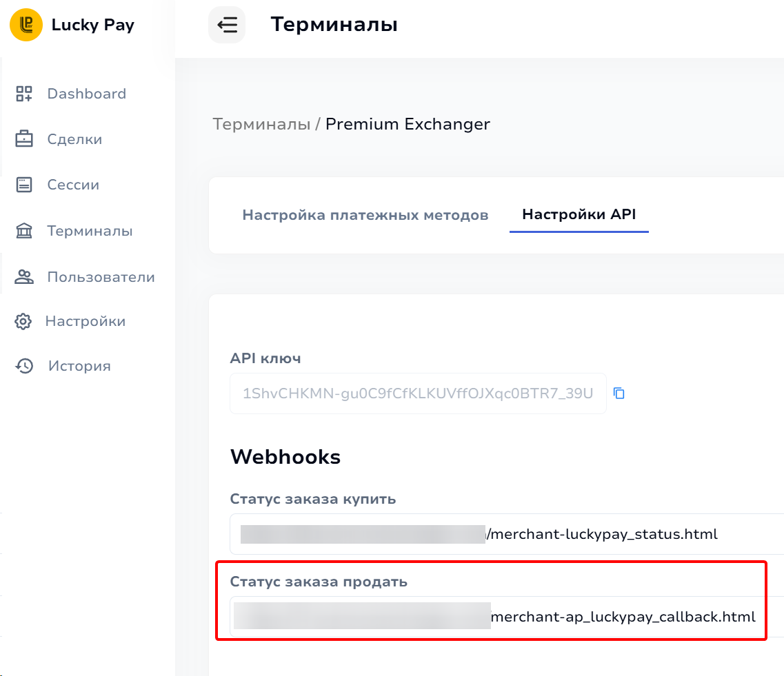This screenshot has width=784, height=676.
Task: Click the Терминалы bank icon
Action: pos(24,231)
